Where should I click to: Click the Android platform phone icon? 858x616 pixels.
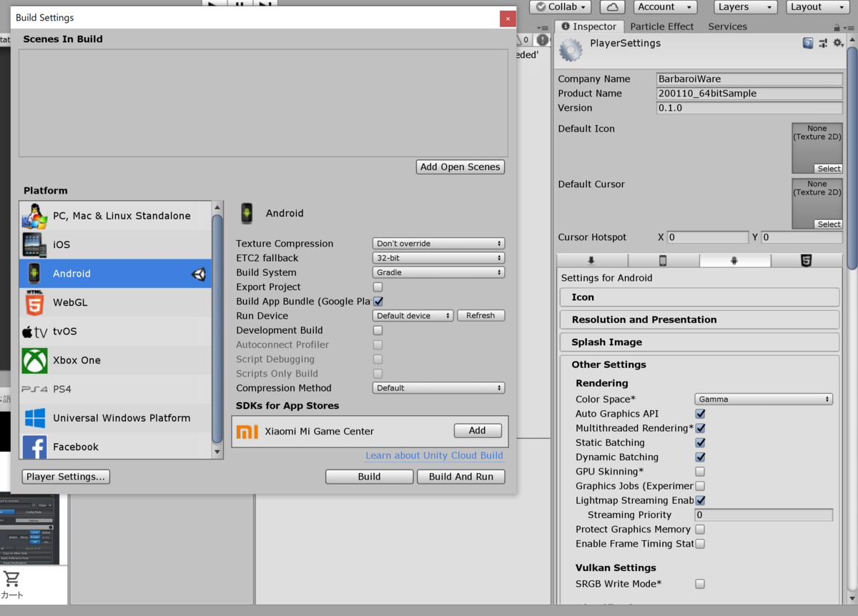pos(34,273)
